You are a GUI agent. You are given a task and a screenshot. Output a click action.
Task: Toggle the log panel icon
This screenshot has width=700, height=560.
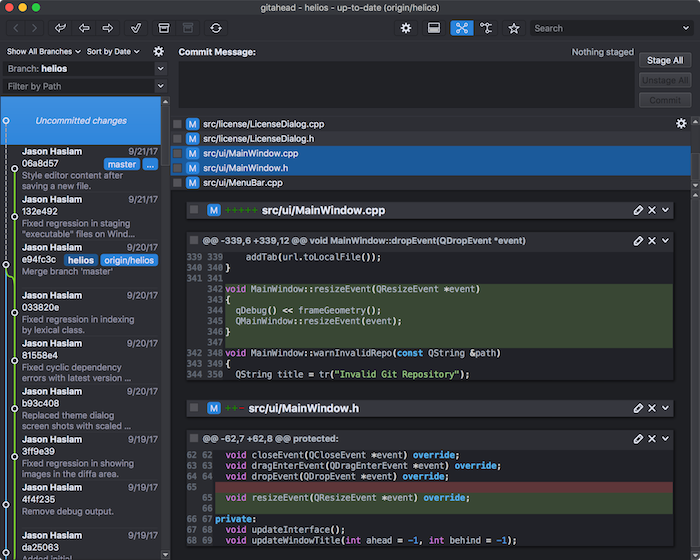[434, 28]
